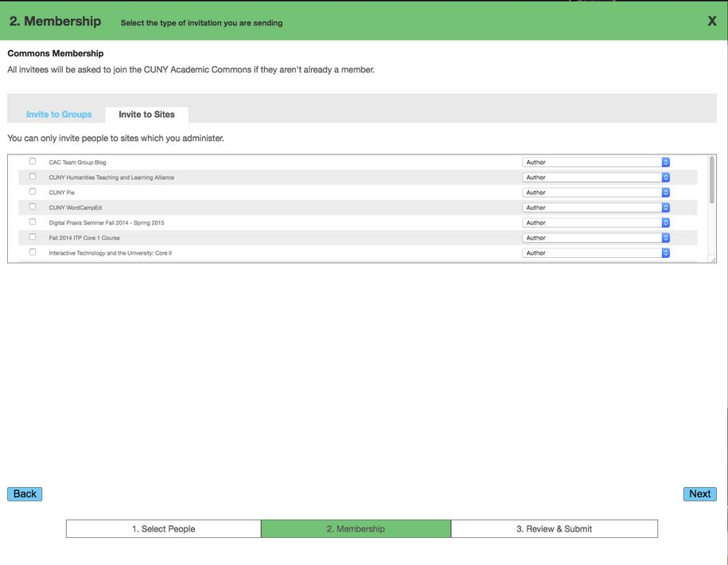Check Interactive Technology and the University checkbox
Image resolution: width=728 pixels, height=565 pixels.
coord(33,251)
